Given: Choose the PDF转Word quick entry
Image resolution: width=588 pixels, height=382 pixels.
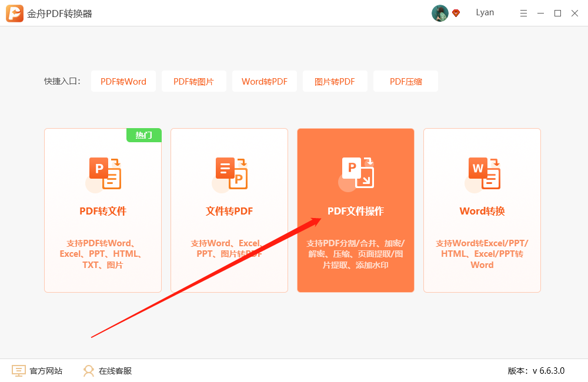Looking at the screenshot, I should (123, 81).
